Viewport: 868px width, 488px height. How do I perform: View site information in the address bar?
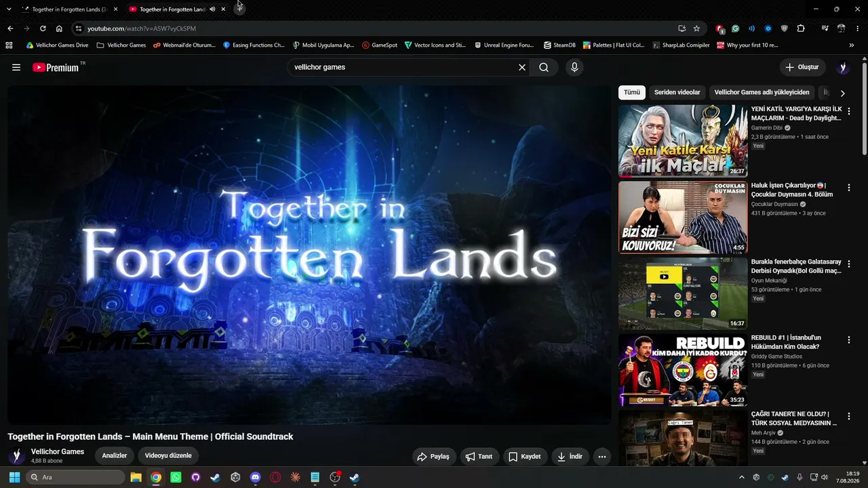tap(78, 28)
